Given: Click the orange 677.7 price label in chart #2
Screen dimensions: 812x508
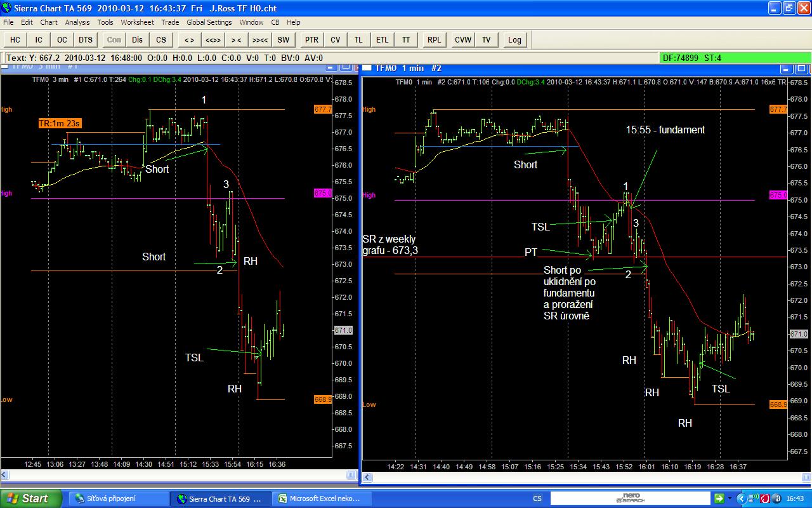Looking at the screenshot, I should tap(778, 109).
